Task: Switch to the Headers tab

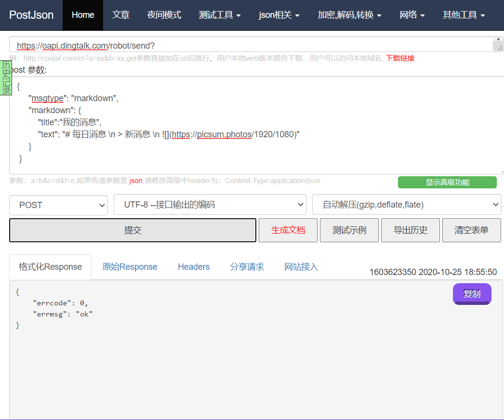Action: 194,267
